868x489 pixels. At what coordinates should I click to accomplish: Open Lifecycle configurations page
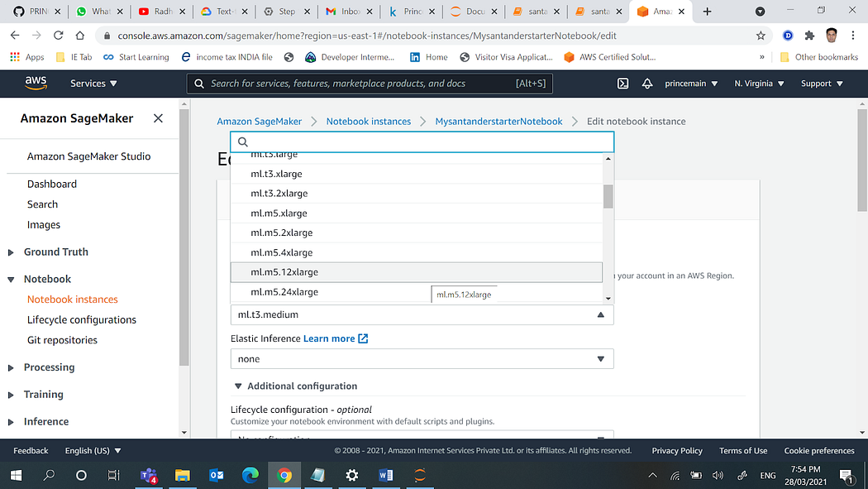81,319
